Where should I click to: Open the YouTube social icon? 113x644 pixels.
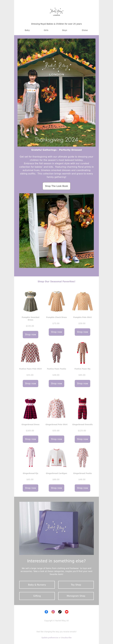point(67,612)
